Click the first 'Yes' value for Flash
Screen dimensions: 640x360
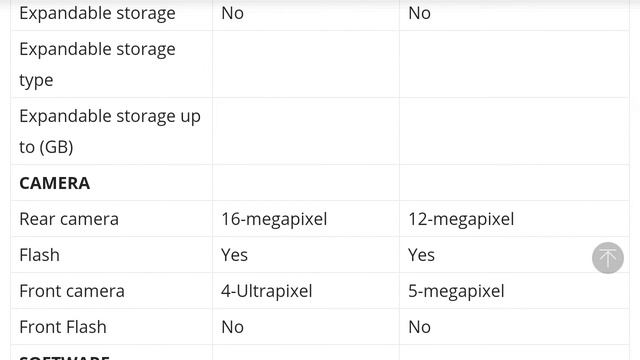[235, 255]
